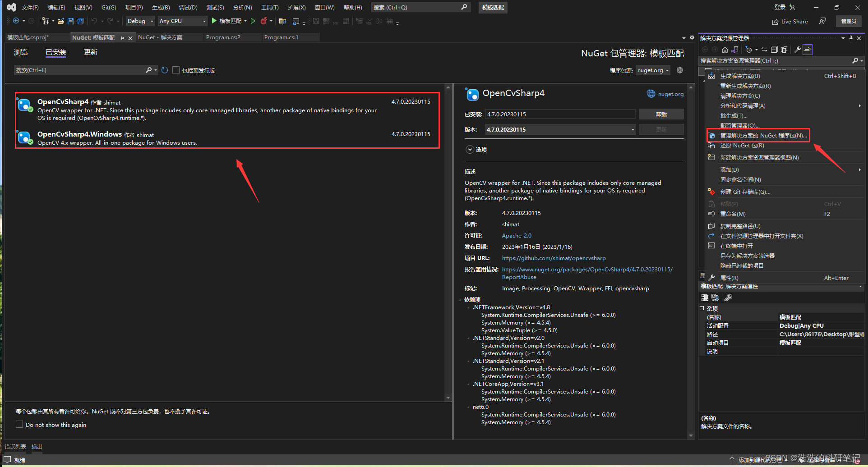This screenshot has width=868, height=467.
Task: Click the 卸载 uninstall button
Action: [661, 114]
